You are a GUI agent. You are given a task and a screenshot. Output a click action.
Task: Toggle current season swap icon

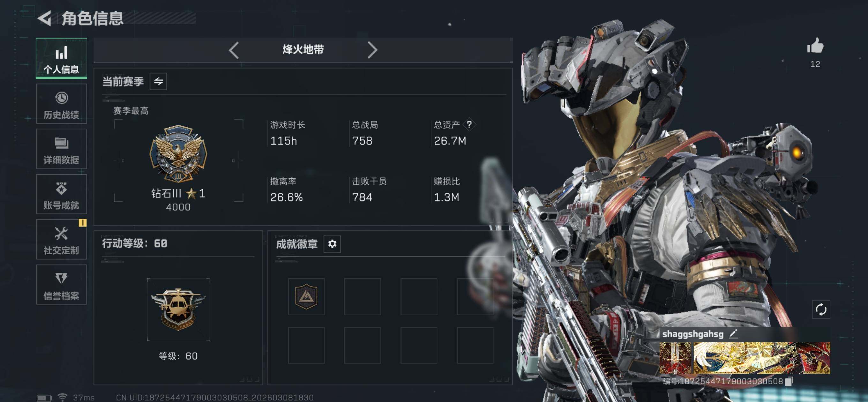158,81
